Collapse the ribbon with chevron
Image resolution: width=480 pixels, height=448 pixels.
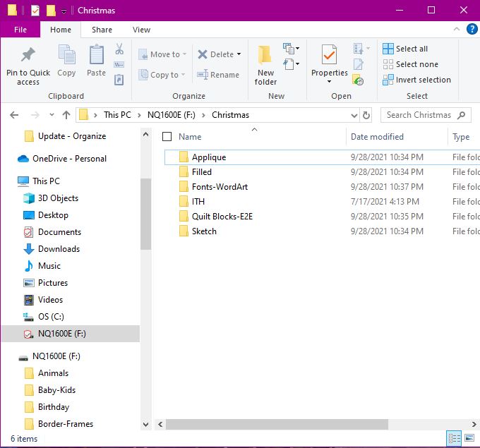click(457, 29)
